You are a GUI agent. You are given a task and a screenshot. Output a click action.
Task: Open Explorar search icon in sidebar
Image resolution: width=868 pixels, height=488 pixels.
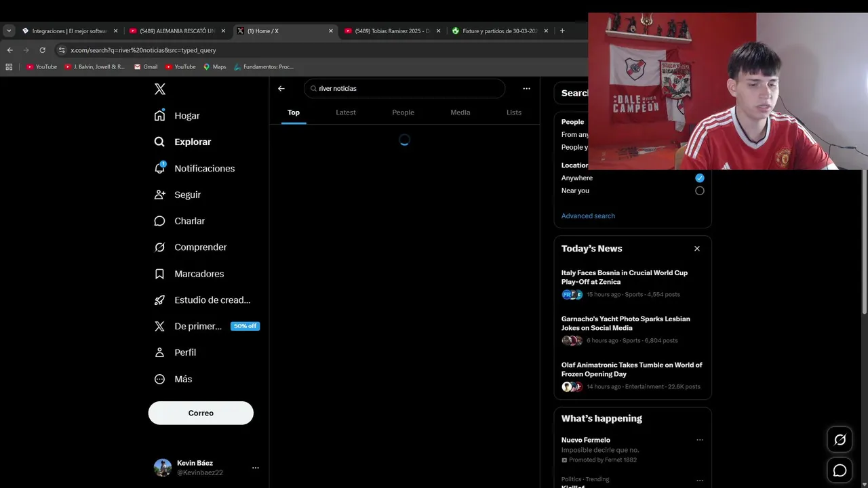(x=159, y=142)
